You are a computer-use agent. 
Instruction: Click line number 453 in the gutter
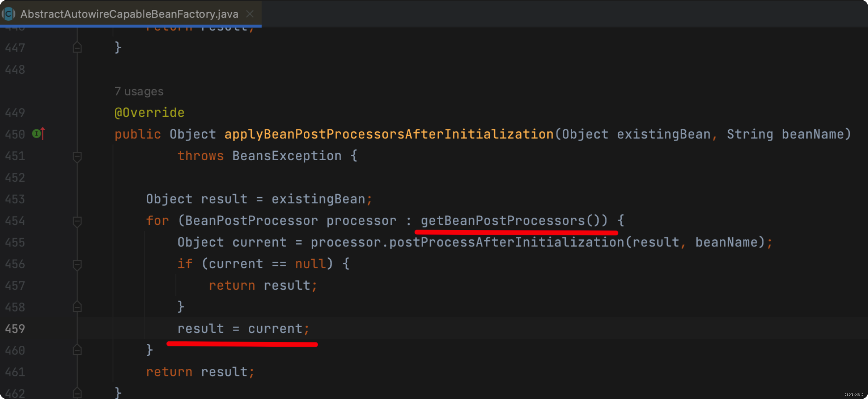coord(15,199)
